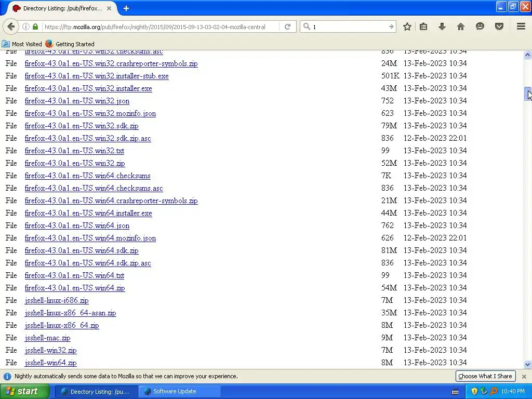Download win32.sdk.zip link
The width and height of the screenshot is (532, 399).
click(82, 126)
